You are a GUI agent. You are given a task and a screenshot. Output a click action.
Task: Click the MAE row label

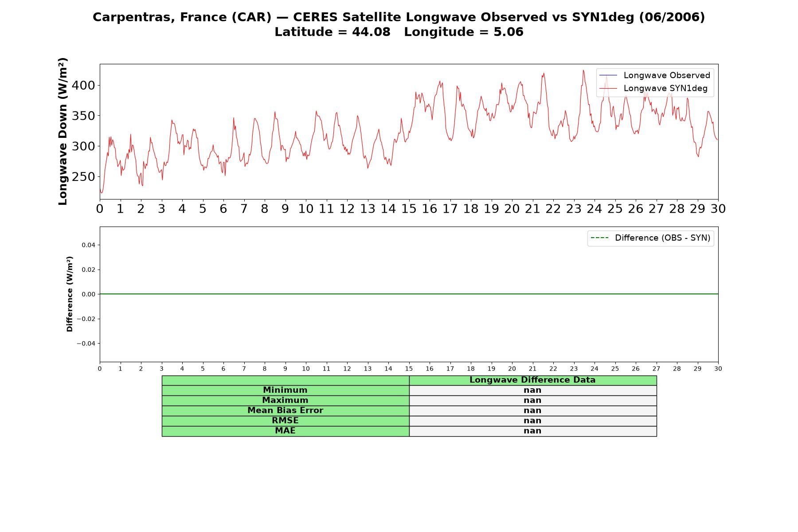coord(285,431)
